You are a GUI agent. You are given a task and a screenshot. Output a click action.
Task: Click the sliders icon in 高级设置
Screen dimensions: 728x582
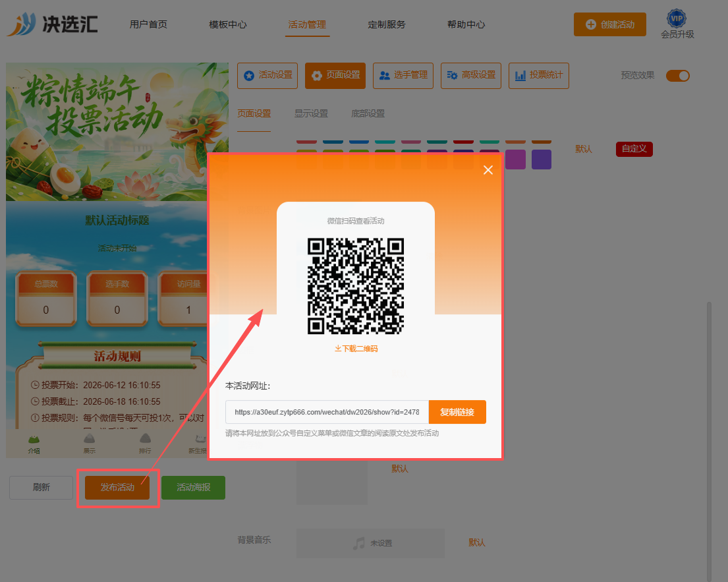(452, 75)
